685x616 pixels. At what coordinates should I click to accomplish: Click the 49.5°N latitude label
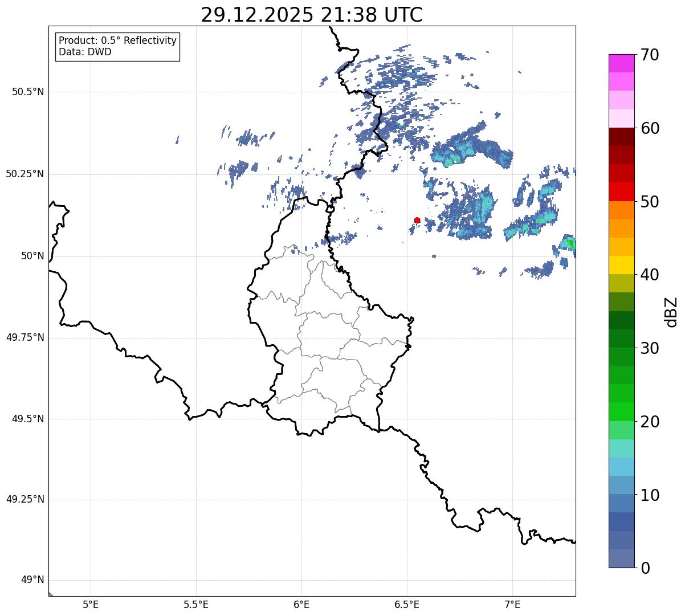[28, 419]
